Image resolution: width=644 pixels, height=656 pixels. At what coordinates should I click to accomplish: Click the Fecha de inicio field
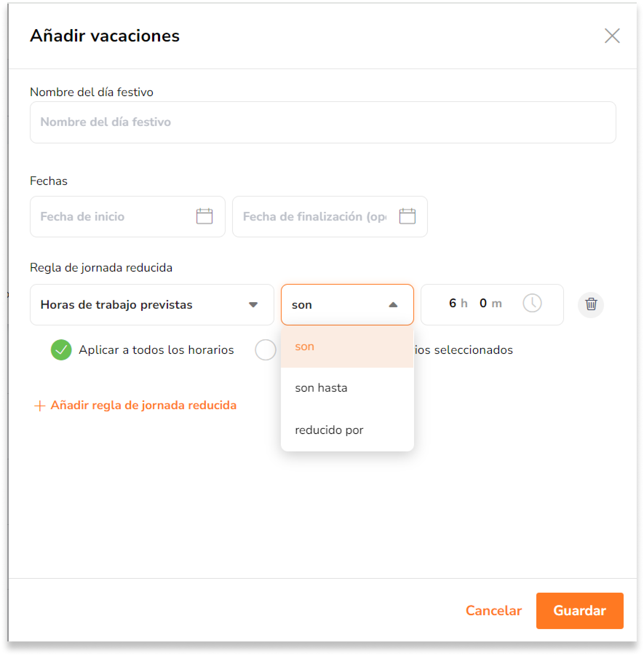tap(127, 217)
